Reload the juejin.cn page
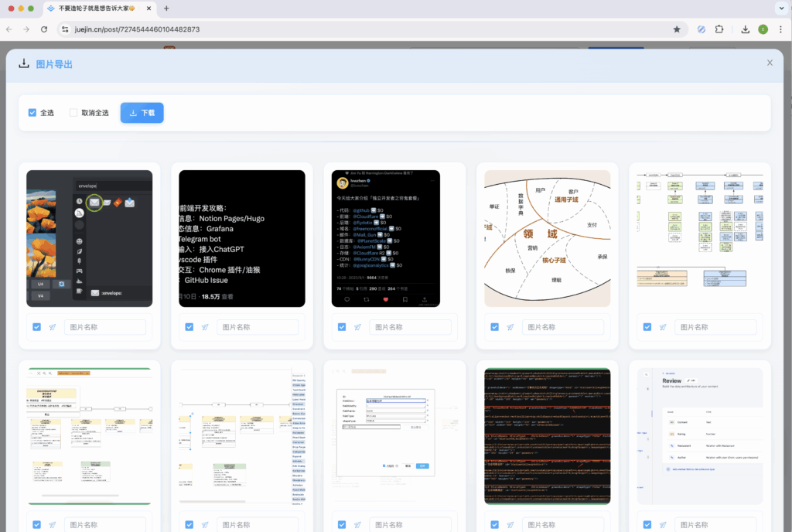Screen dimensions: 792x532 click(44, 29)
